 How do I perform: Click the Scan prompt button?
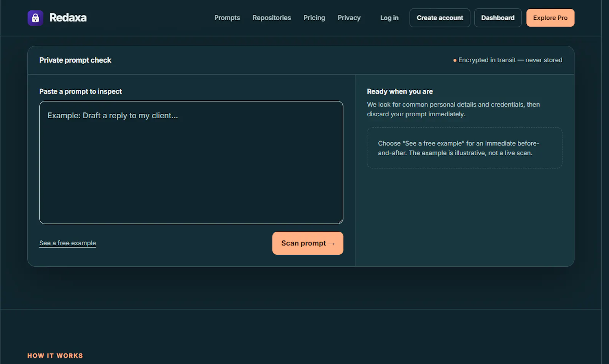(x=308, y=243)
